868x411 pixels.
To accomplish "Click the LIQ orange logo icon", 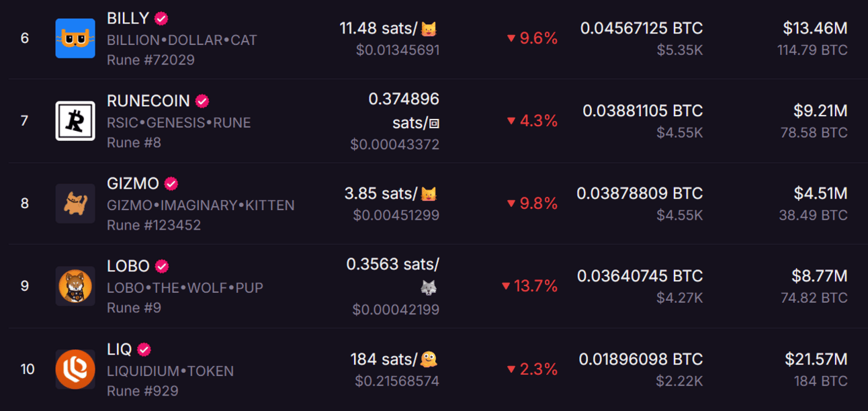I will (75, 369).
